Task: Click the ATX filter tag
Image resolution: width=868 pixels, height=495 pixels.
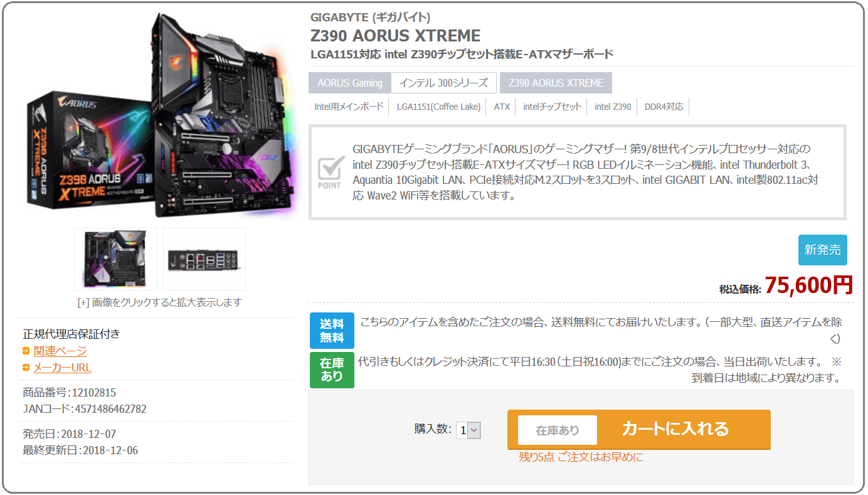Action: tap(502, 107)
